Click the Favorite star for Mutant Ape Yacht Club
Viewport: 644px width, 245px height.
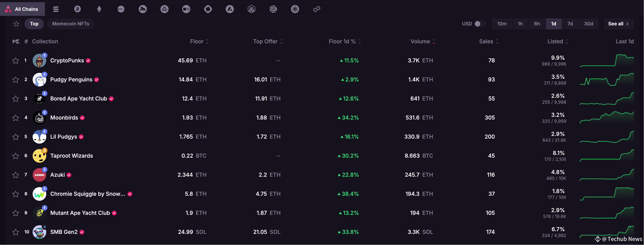point(15,213)
